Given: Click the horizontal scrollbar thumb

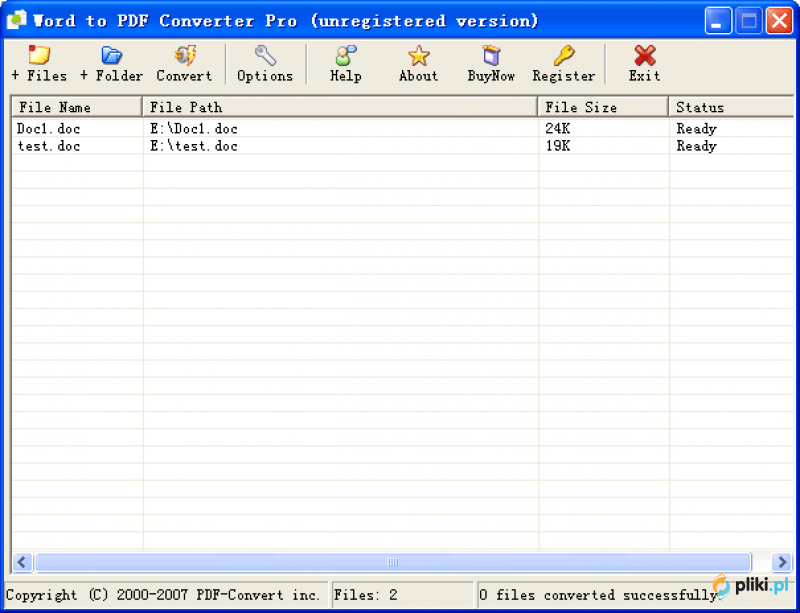Looking at the screenshot, I should 393,562.
